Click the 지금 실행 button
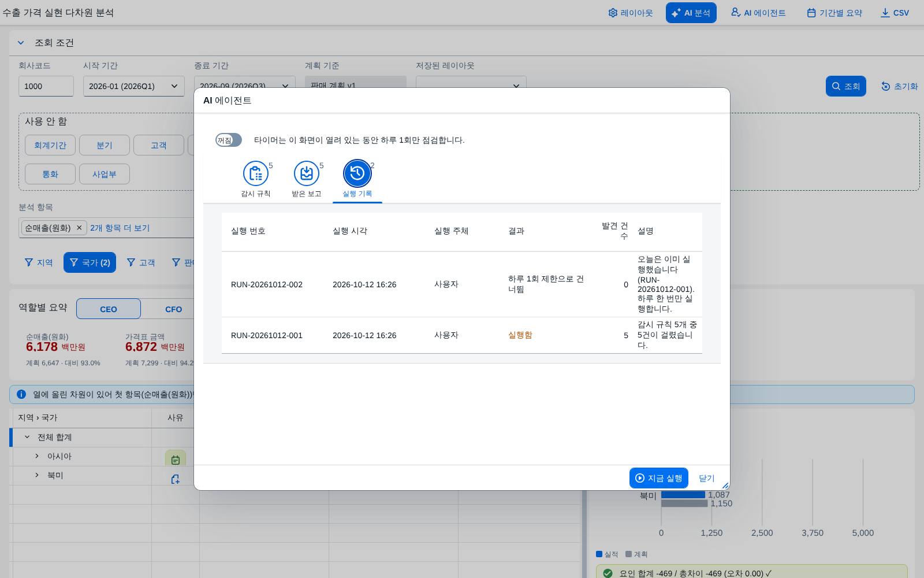The width and height of the screenshot is (924, 578). click(x=659, y=478)
